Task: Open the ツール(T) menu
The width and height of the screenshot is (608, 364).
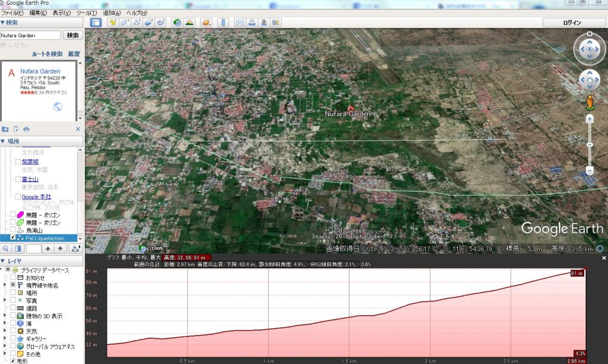Action: point(87,13)
